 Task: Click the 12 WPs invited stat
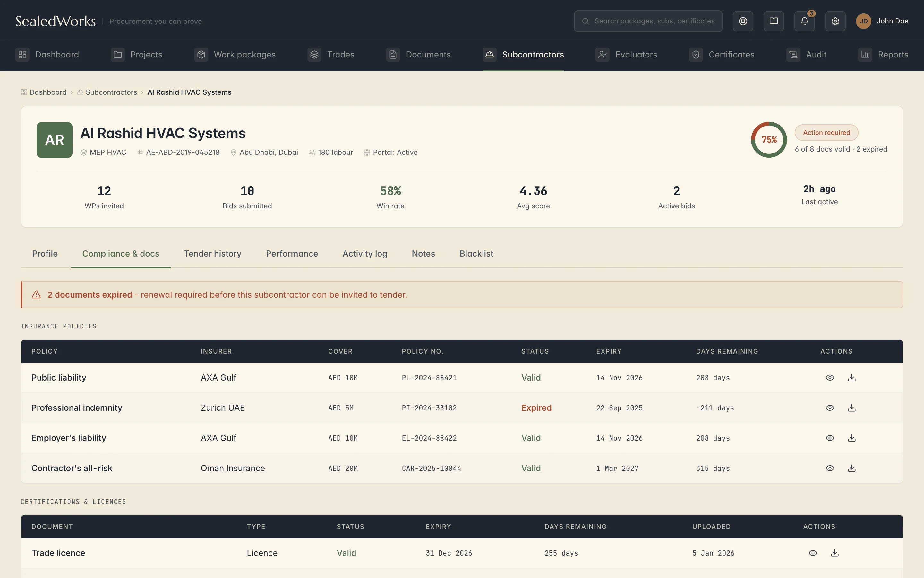(x=104, y=197)
